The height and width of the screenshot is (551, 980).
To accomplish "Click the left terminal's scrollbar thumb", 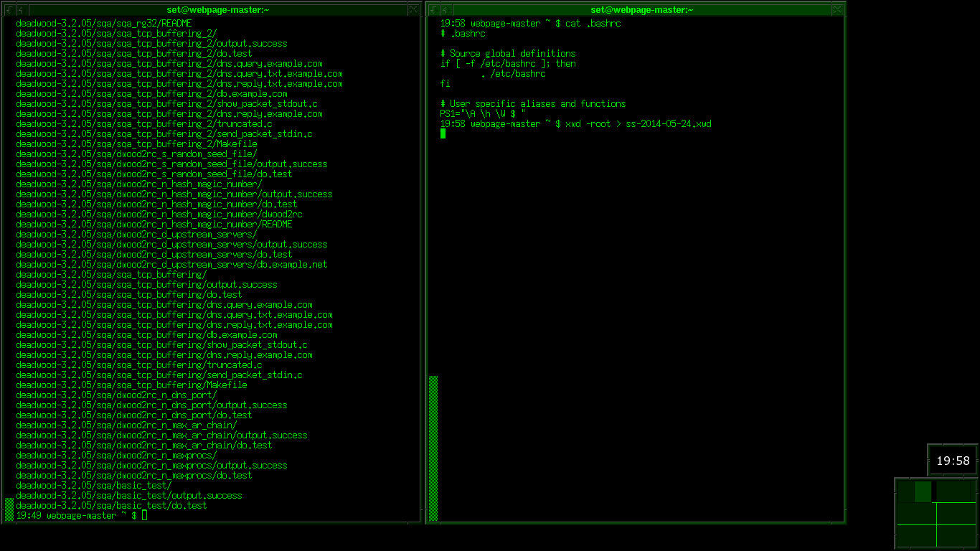I will [x=9, y=509].
